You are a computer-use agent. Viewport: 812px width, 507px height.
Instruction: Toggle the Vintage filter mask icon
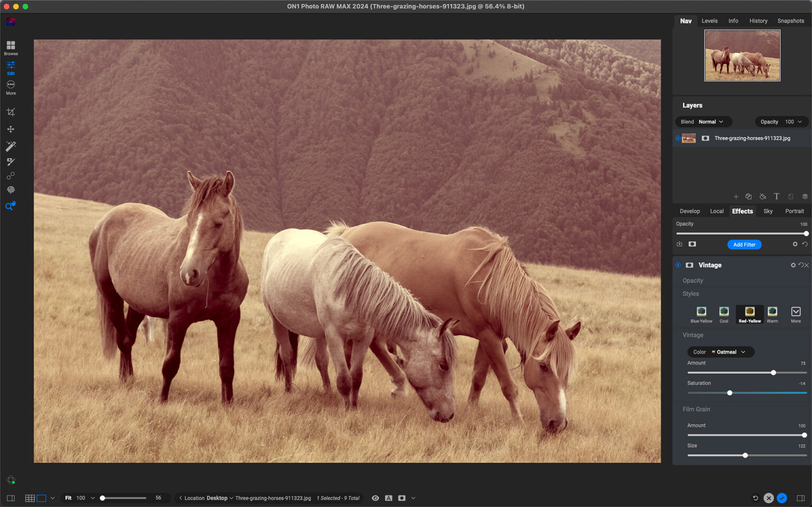[x=689, y=265]
